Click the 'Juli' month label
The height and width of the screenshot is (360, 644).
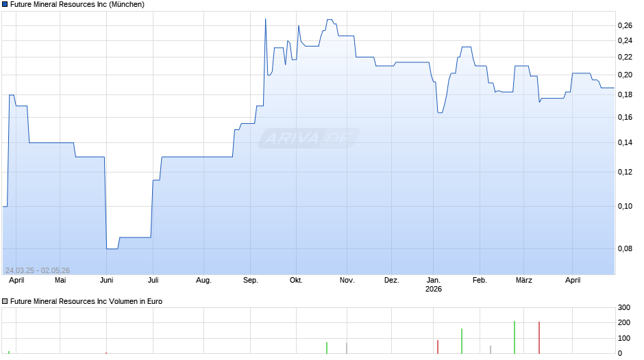[x=153, y=280]
